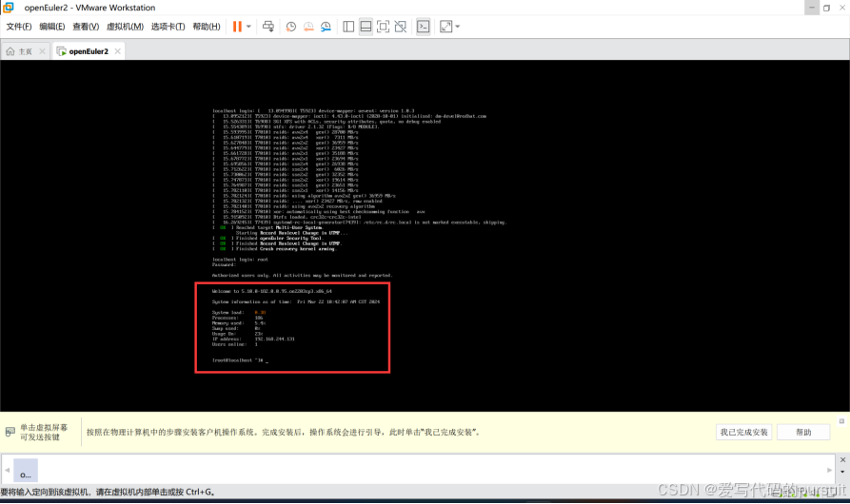
Task: Click the small collapse icon on the hint bar
Action: pyautogui.click(x=841, y=421)
